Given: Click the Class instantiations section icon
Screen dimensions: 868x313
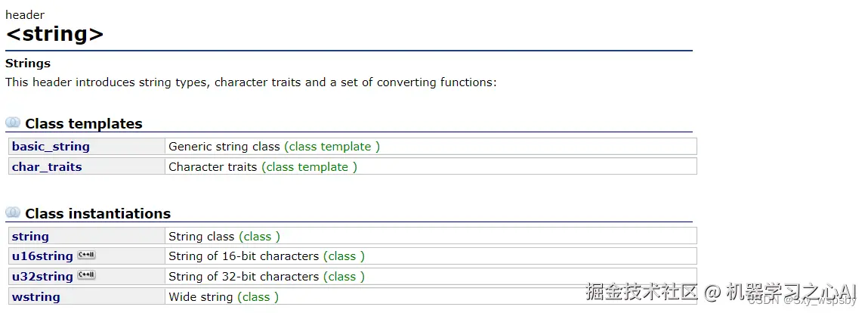Looking at the screenshot, I should click(13, 212).
